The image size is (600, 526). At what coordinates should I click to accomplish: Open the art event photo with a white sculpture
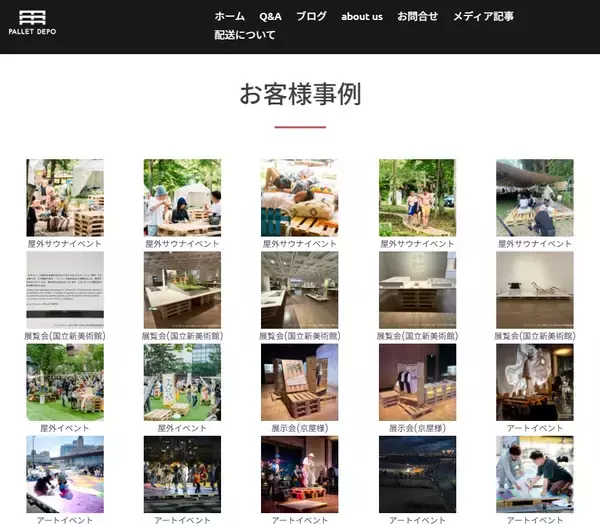coord(535,382)
